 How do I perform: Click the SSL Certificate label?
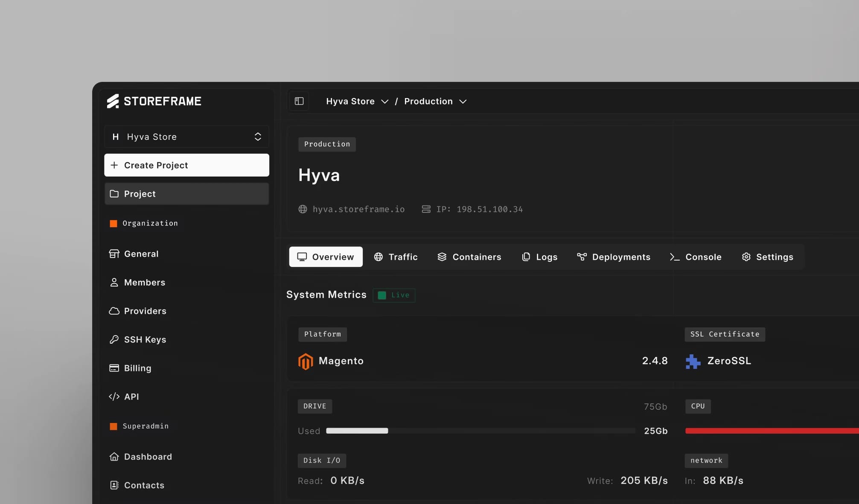click(x=725, y=334)
